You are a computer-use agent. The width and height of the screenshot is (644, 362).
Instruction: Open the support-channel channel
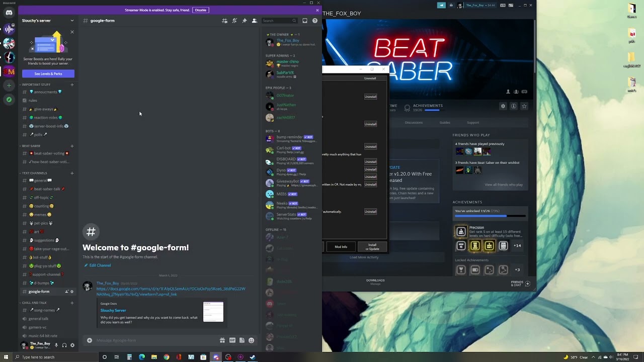(x=48, y=275)
